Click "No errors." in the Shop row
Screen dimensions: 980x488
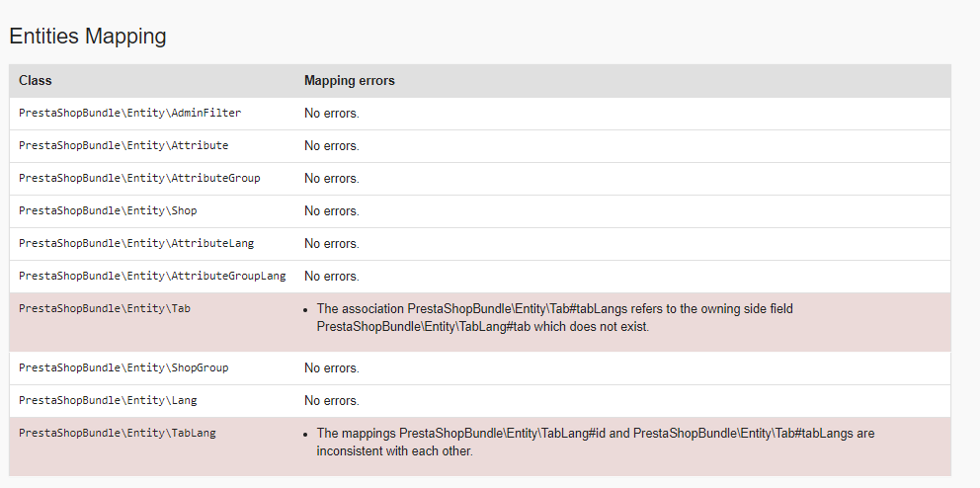331,210
